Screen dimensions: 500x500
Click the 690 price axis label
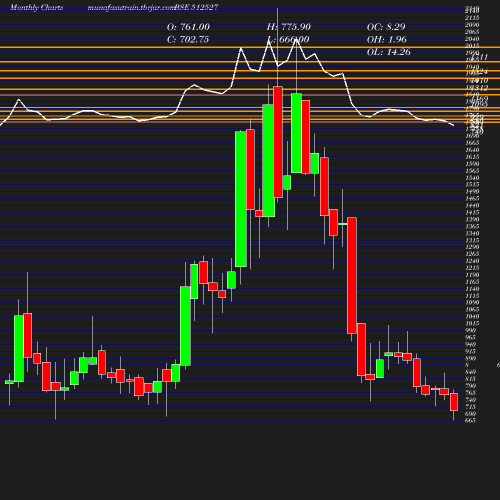470,414
